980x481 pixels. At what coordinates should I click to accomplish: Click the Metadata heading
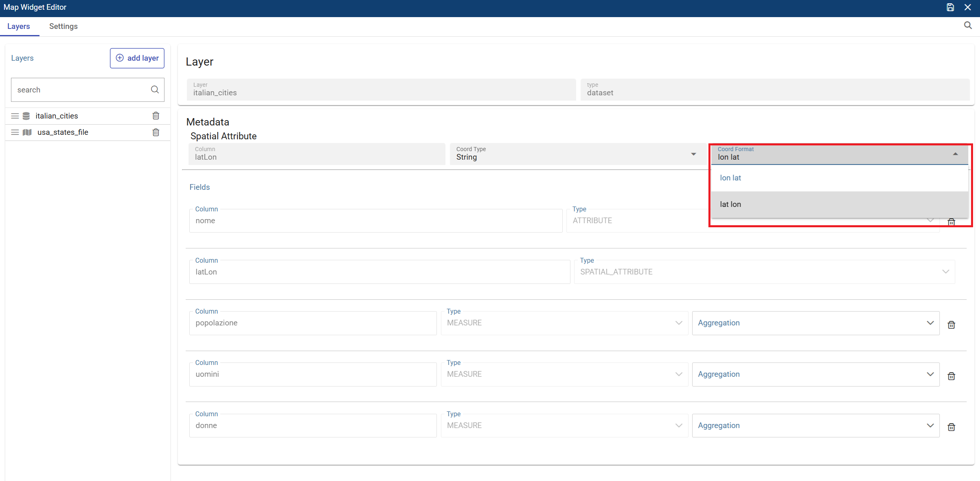pyautogui.click(x=208, y=122)
